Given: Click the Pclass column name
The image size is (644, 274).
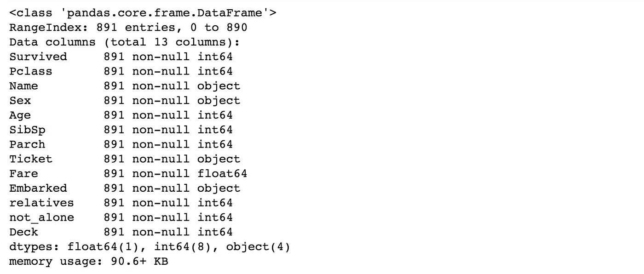Looking at the screenshot, I should click(31, 71).
